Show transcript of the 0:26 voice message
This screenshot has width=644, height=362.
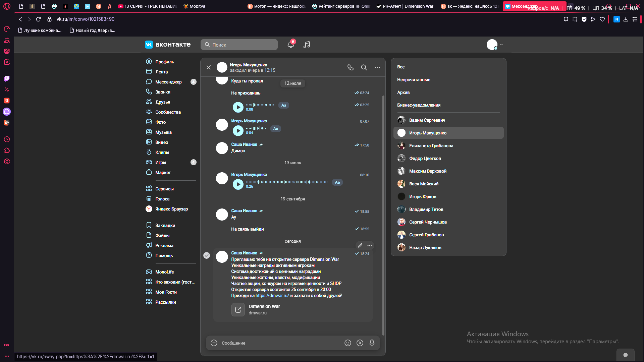[x=337, y=182]
